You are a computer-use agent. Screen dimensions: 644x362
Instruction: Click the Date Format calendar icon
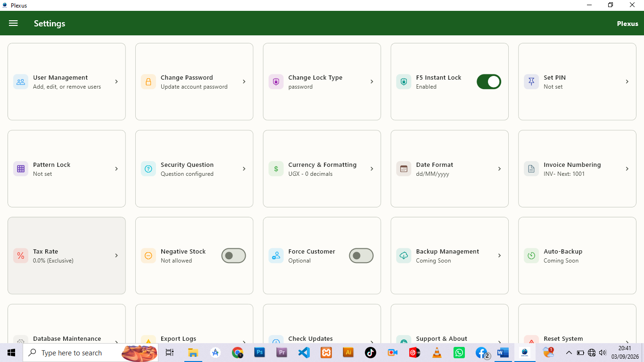[x=404, y=169]
